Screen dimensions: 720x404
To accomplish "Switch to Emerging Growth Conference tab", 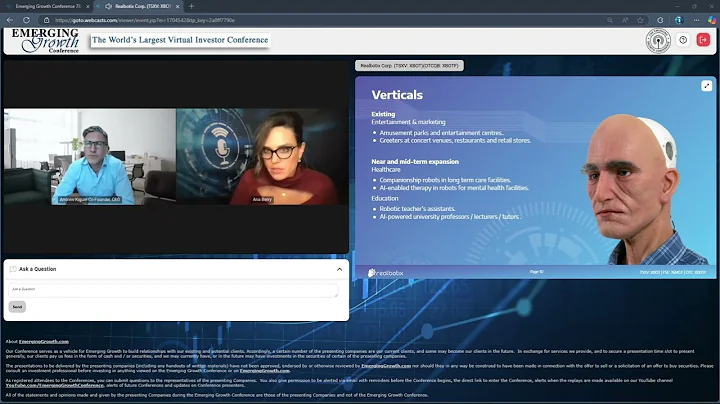I will pyautogui.click(x=46, y=6).
